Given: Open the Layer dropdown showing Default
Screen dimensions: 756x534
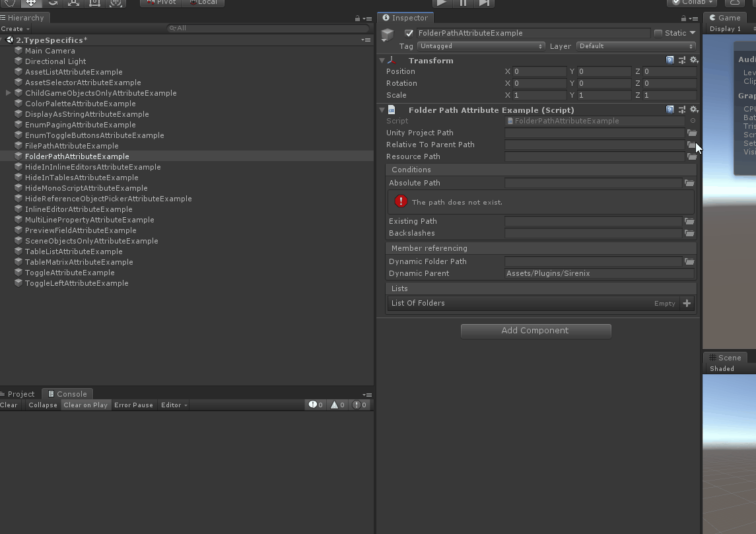Looking at the screenshot, I should [x=635, y=46].
